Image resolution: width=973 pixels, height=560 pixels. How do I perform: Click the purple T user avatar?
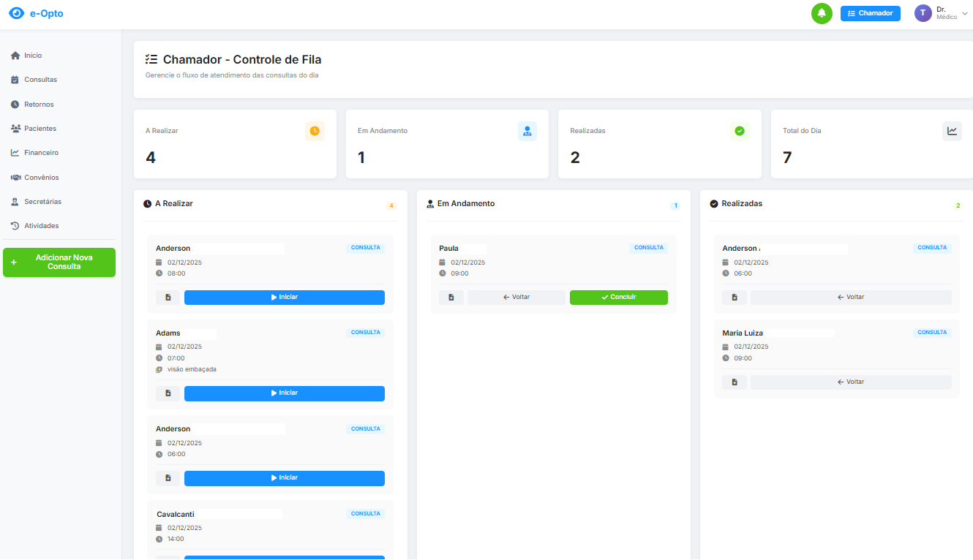[x=923, y=13]
